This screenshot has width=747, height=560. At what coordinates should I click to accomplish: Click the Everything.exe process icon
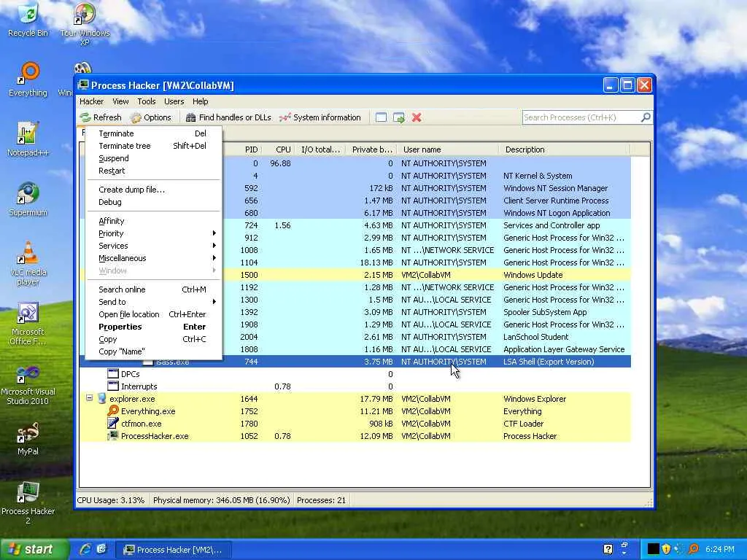pyautogui.click(x=113, y=411)
